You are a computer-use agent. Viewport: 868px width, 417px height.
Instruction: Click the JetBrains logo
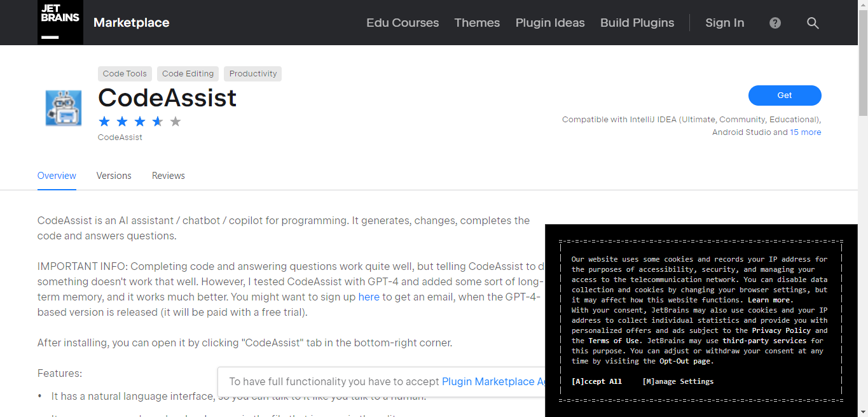click(60, 22)
